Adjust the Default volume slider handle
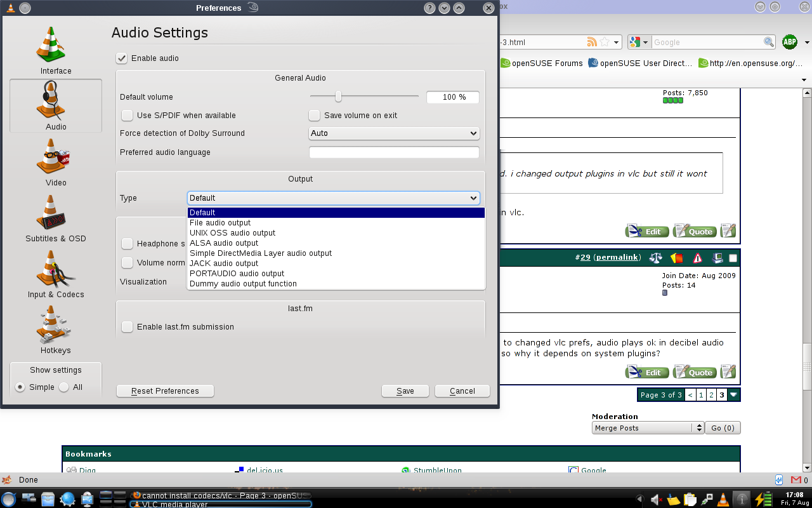Screen dimensions: 812x508 339,97
